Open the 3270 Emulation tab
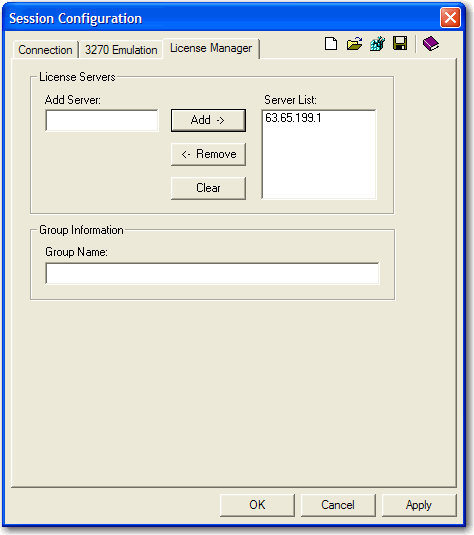This screenshot has height=535, width=474. point(121,50)
